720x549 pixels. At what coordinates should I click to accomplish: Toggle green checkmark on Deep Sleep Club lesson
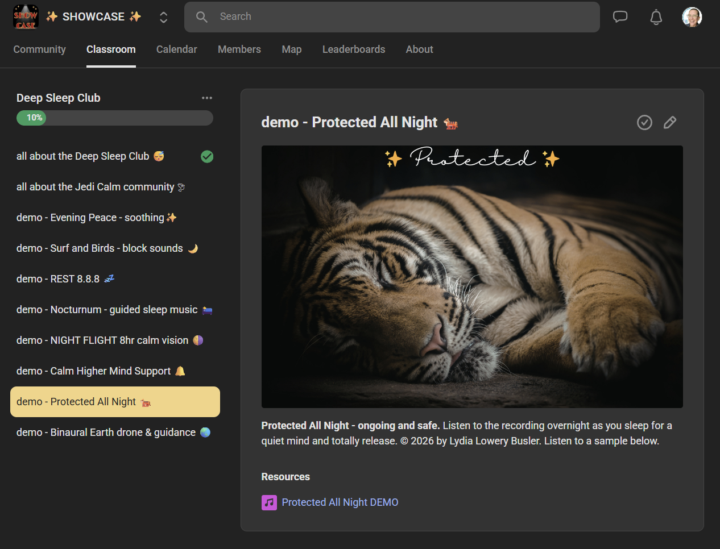coord(207,157)
